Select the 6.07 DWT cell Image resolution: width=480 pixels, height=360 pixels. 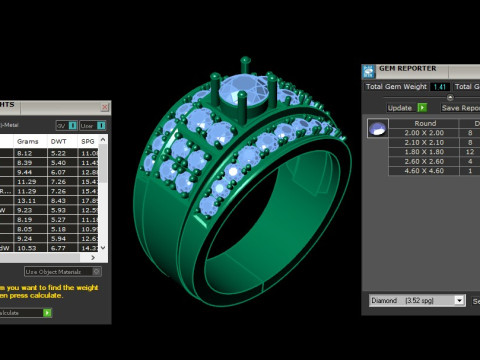point(62,172)
